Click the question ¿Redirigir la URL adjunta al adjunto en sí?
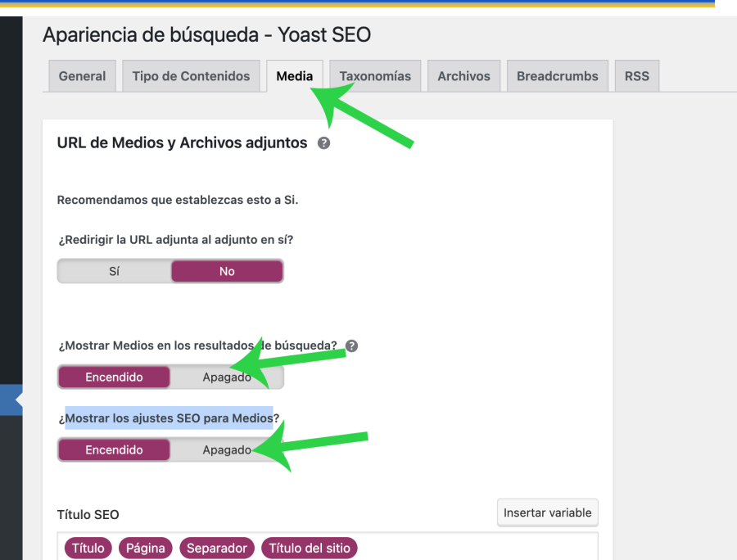The height and width of the screenshot is (560, 737). coord(176,240)
